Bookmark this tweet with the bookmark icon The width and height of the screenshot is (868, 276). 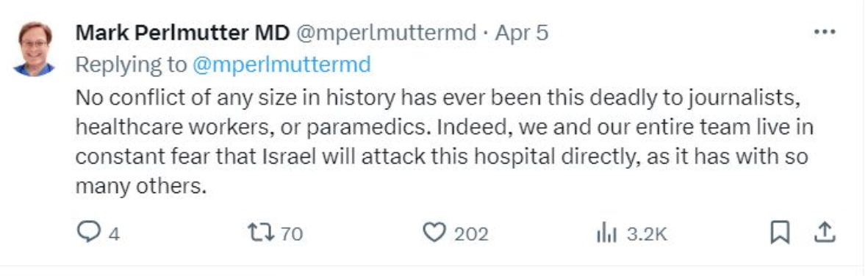[780, 233]
